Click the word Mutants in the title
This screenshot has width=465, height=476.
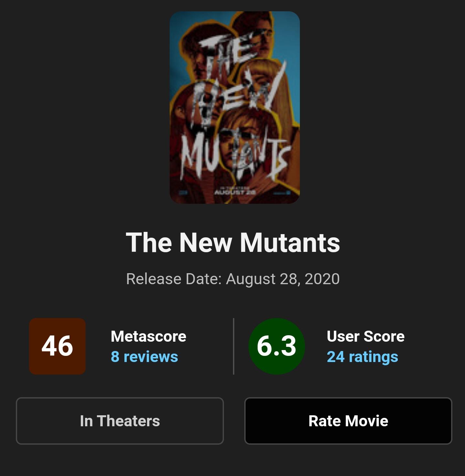tap(290, 243)
